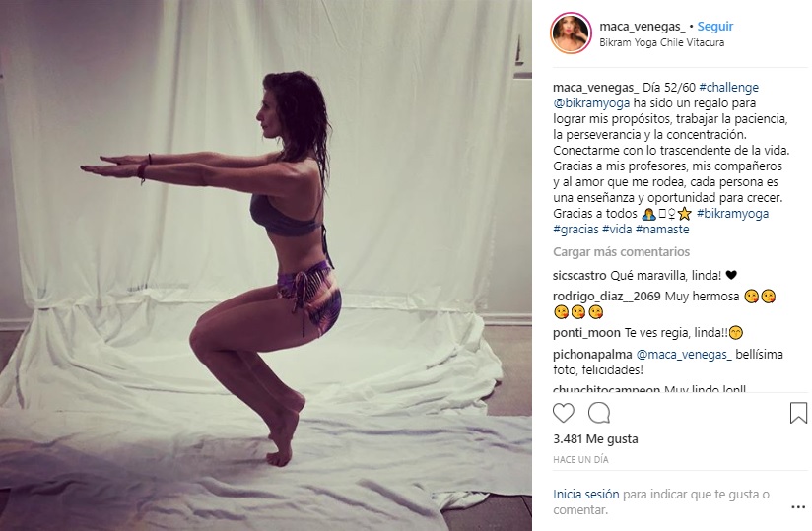812x531 pixels.
Task: Open the #vida hashtag
Action: pyautogui.click(x=617, y=230)
